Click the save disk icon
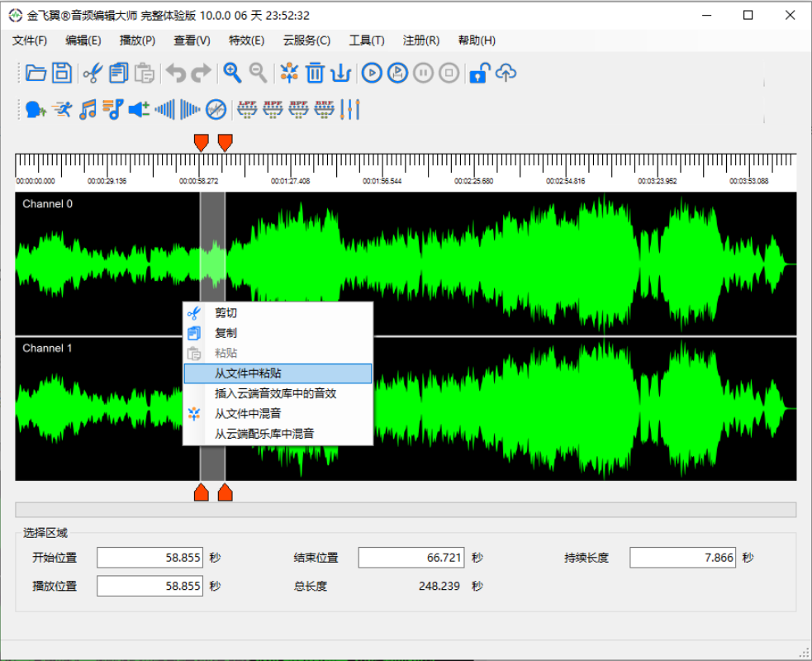This screenshot has height=661, width=812. point(62,73)
